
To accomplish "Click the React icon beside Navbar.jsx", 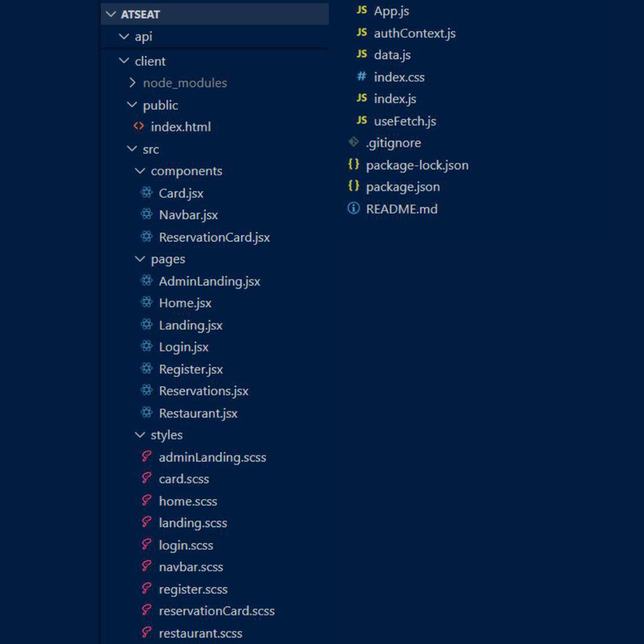I will 147,214.
